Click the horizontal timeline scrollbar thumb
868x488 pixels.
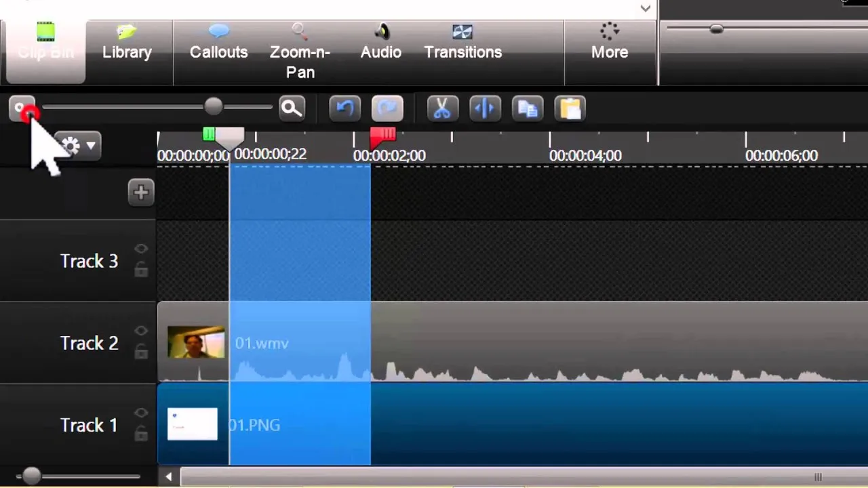point(524,476)
